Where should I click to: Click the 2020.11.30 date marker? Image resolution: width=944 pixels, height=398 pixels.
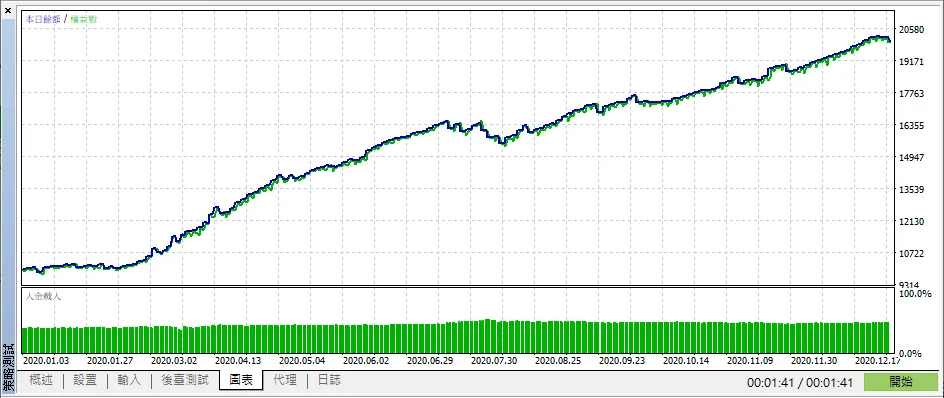[x=814, y=361]
